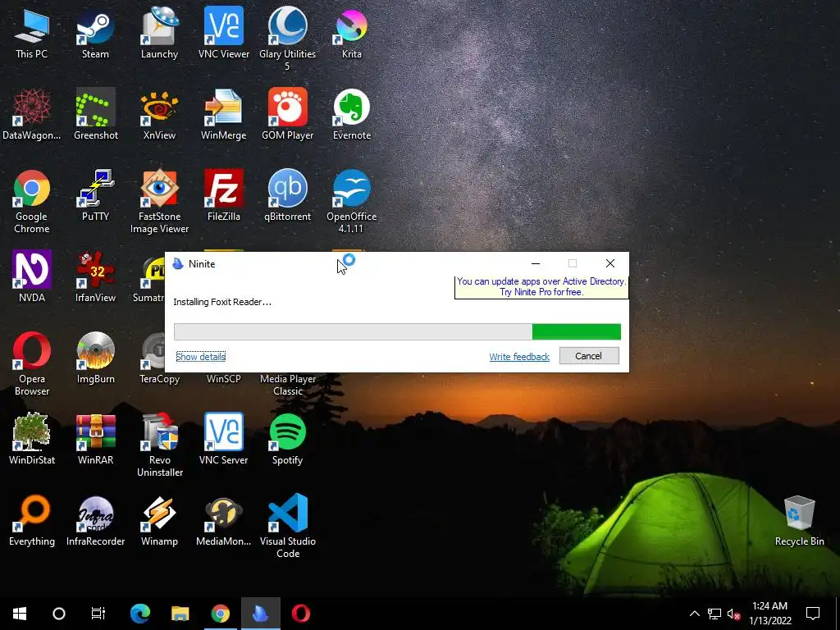
Task: Select the MediaMonkey icon
Action: pos(223,521)
